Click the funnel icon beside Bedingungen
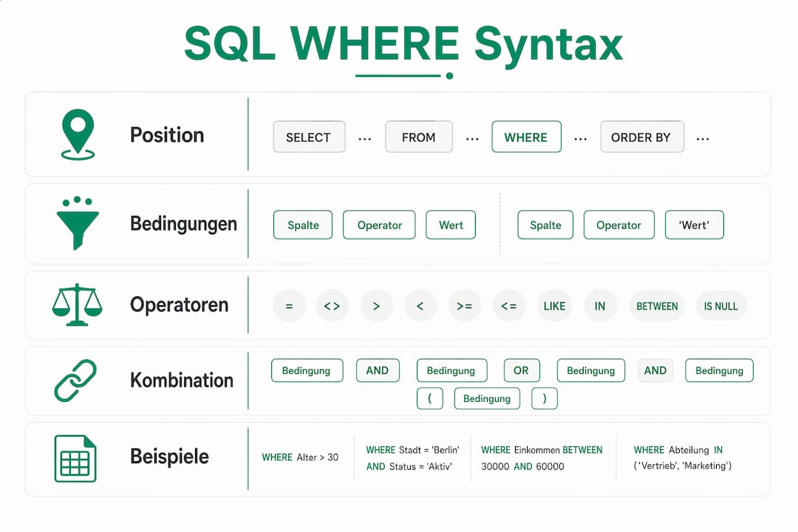Image resolution: width=798 pixels, height=532 pixels. [x=78, y=223]
